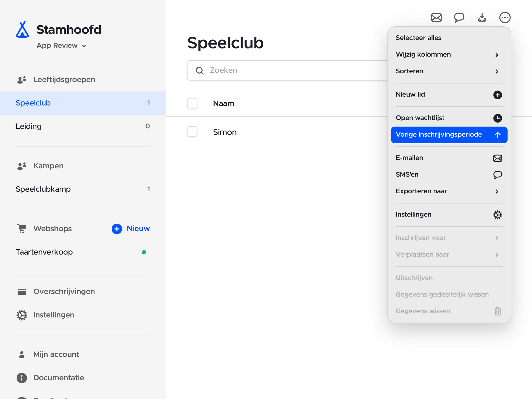Open Speelclubkamp in the sidebar
This screenshot has width=532, height=399.
83,189
